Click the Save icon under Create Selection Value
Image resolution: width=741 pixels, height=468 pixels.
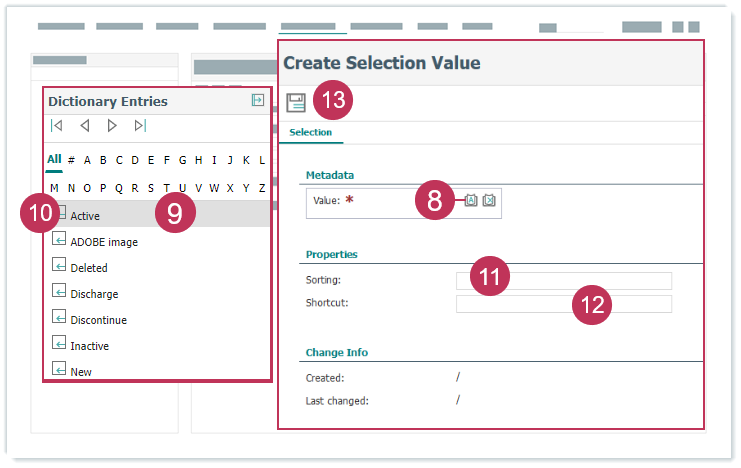click(x=296, y=103)
